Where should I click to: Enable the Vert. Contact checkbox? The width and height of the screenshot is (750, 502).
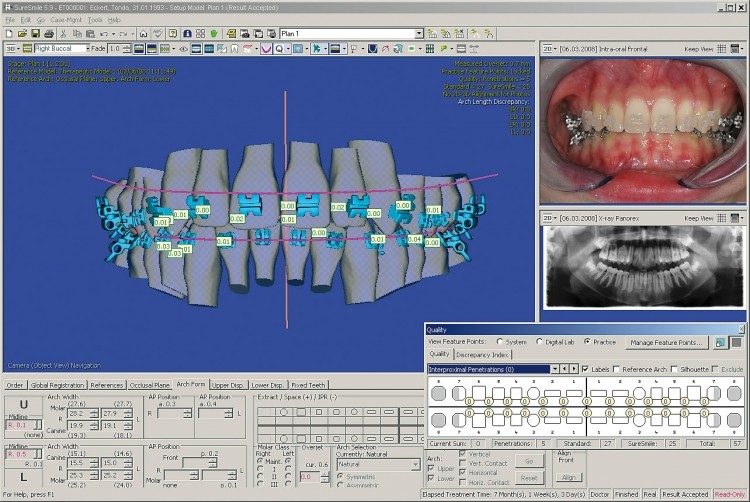coord(463,463)
